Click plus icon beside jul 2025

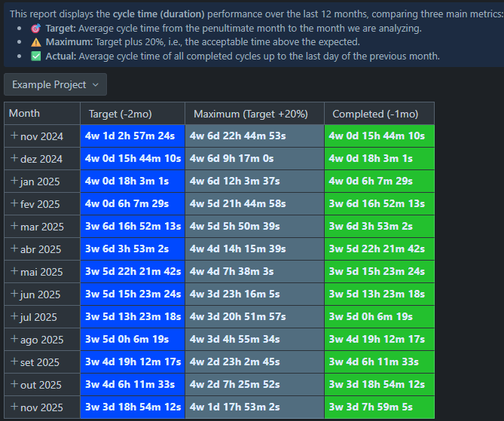(14, 317)
